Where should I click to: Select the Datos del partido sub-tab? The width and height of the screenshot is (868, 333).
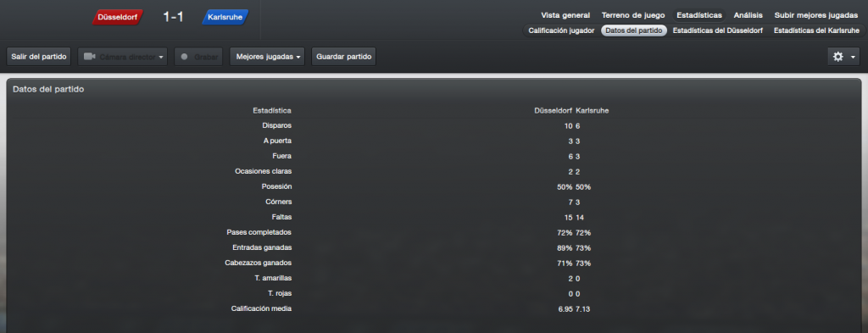click(x=634, y=31)
